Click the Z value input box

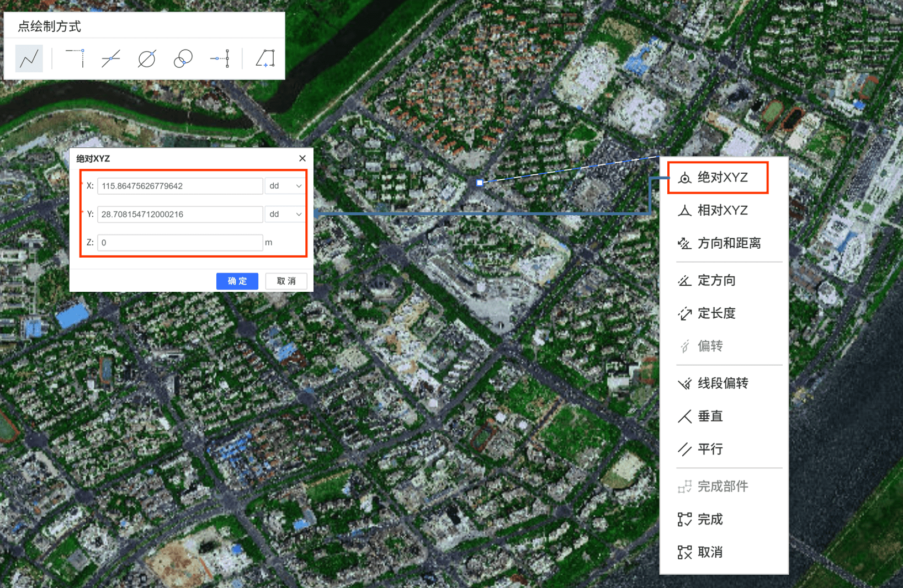179,243
